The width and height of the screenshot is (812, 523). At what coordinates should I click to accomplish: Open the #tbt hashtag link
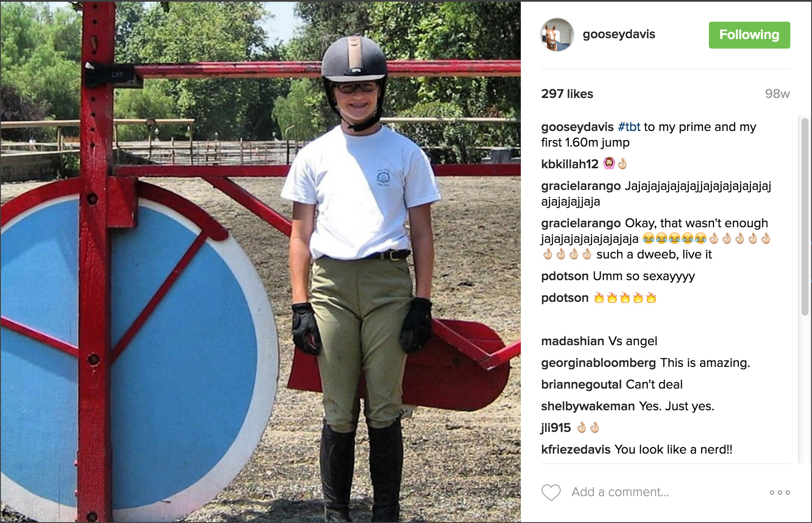[x=629, y=127]
